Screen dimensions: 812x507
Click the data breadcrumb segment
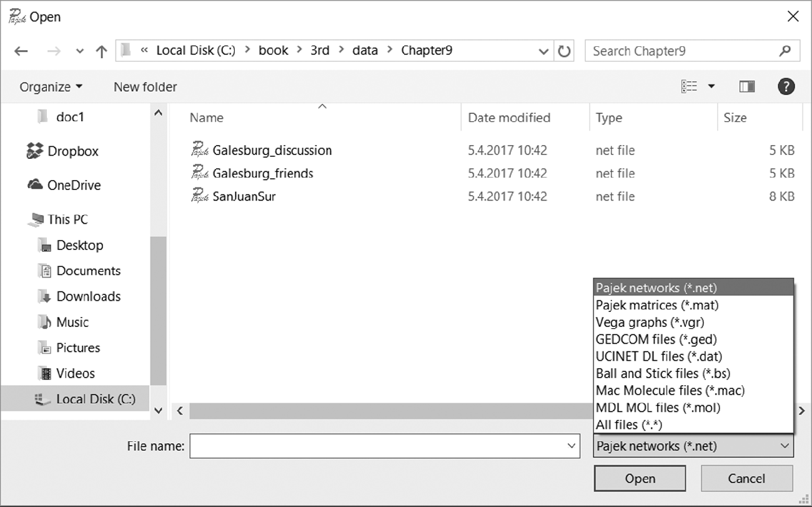click(x=365, y=51)
